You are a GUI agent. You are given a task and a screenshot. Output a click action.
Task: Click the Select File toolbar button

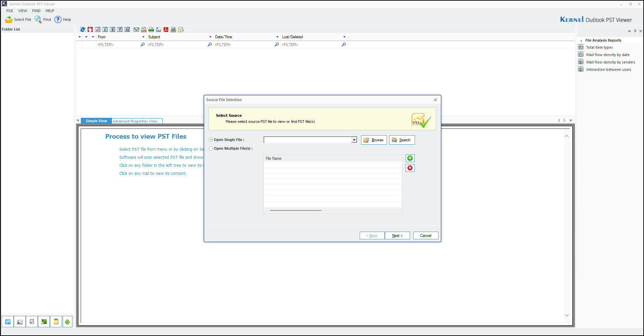(18, 19)
